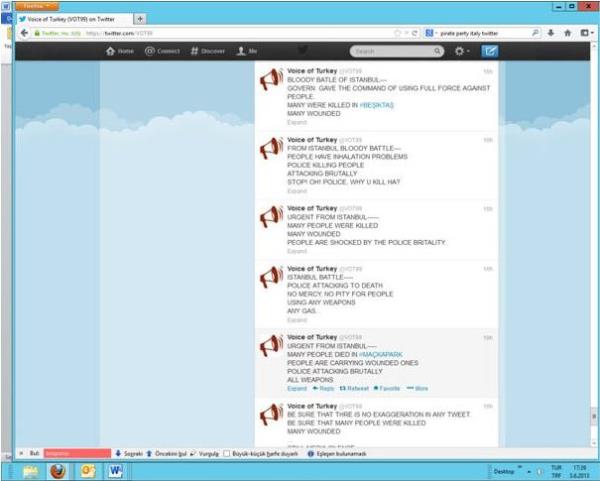This screenshot has width=600, height=481.
Task: Click megaphone avatar on Bloody Batle of Istanbul tweet
Action: pos(272,79)
